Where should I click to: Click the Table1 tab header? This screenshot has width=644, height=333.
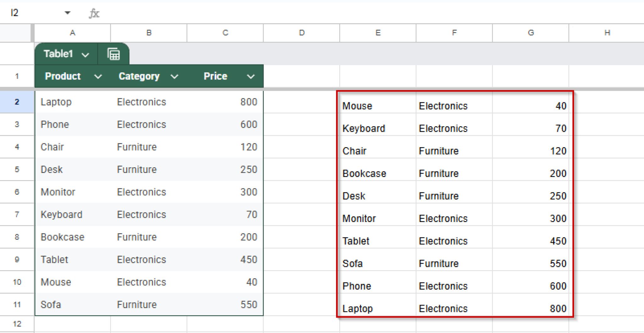tap(58, 54)
